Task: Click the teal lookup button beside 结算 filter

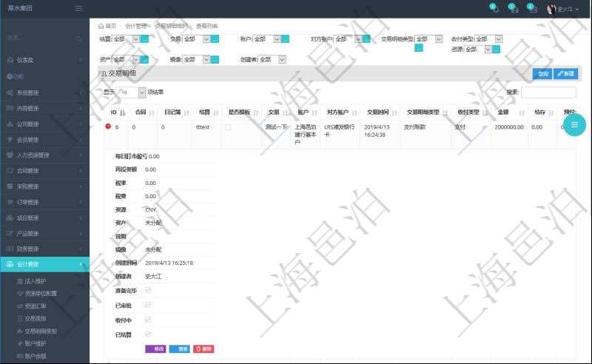Action: (144, 39)
